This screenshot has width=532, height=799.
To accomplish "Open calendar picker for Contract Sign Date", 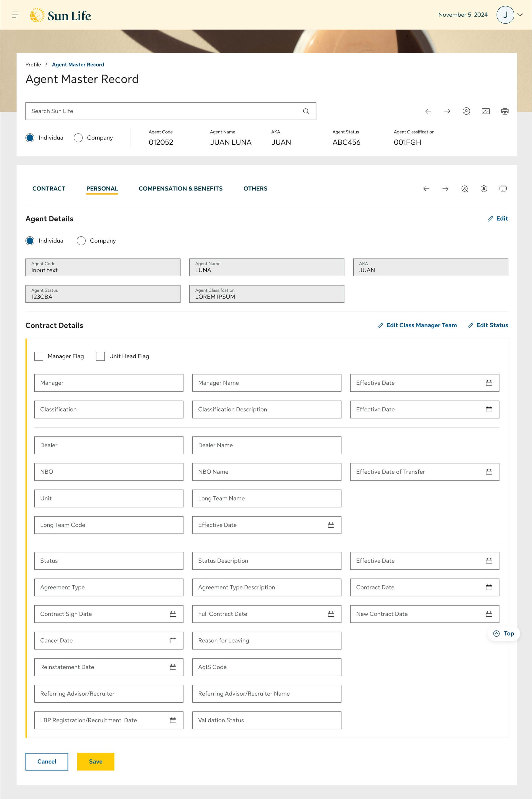I will (x=173, y=614).
